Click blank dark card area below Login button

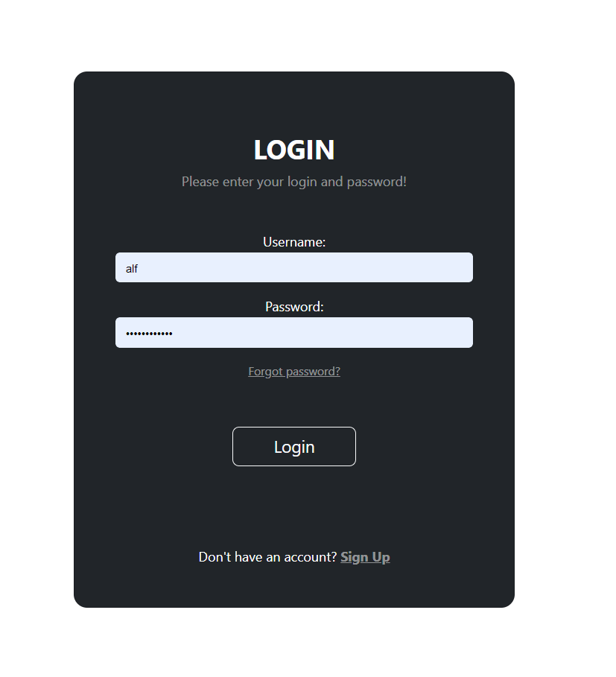[x=294, y=505]
